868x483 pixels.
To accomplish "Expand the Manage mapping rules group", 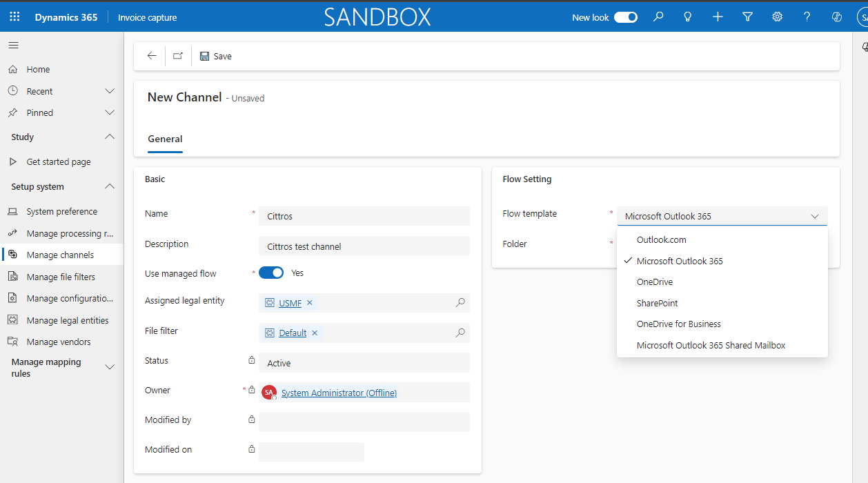I will (109, 367).
